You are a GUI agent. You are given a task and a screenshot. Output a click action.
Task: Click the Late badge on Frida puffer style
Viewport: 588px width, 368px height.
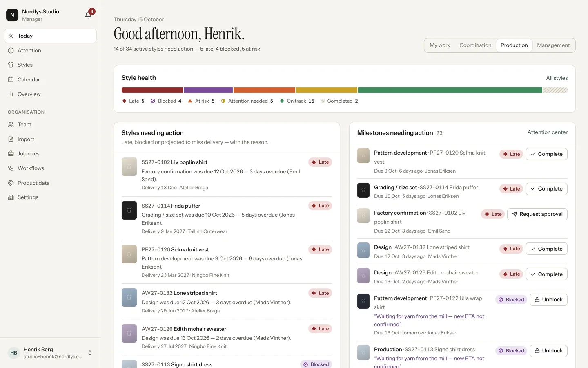[320, 206]
